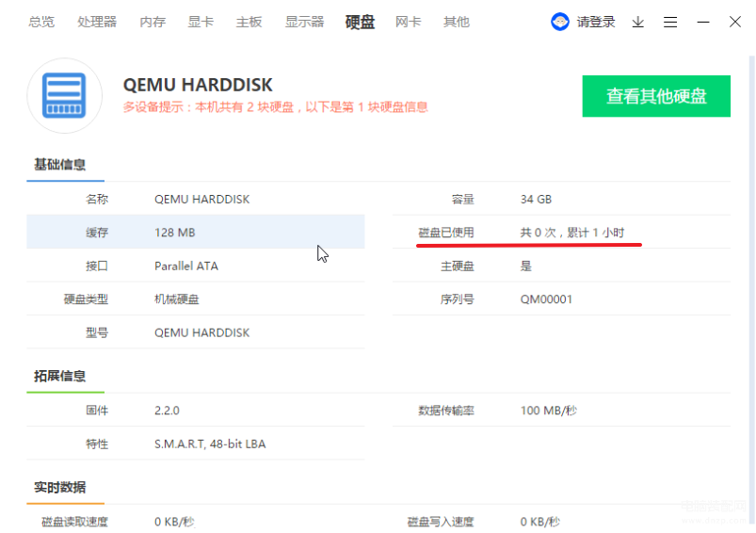This screenshot has width=756, height=533.
Task: Click the 磁盘写入速度 value 0 KB/秒
Action: (540, 522)
